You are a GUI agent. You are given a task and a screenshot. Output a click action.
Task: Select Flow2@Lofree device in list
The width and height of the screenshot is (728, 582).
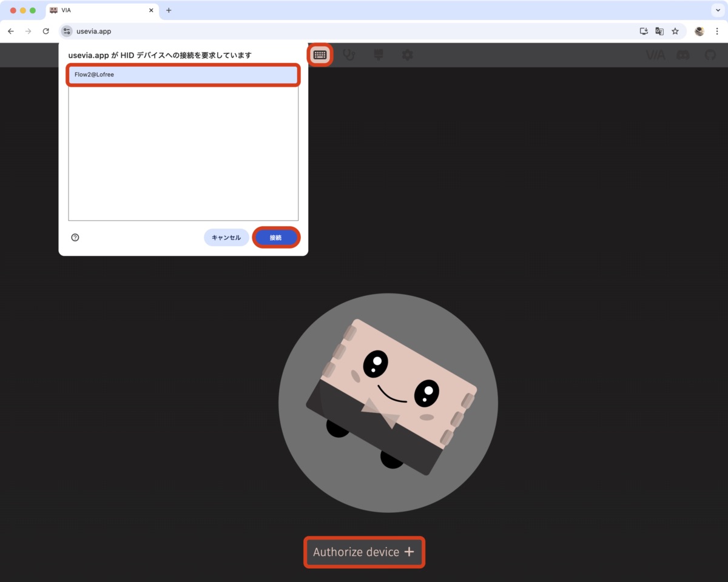pos(183,75)
